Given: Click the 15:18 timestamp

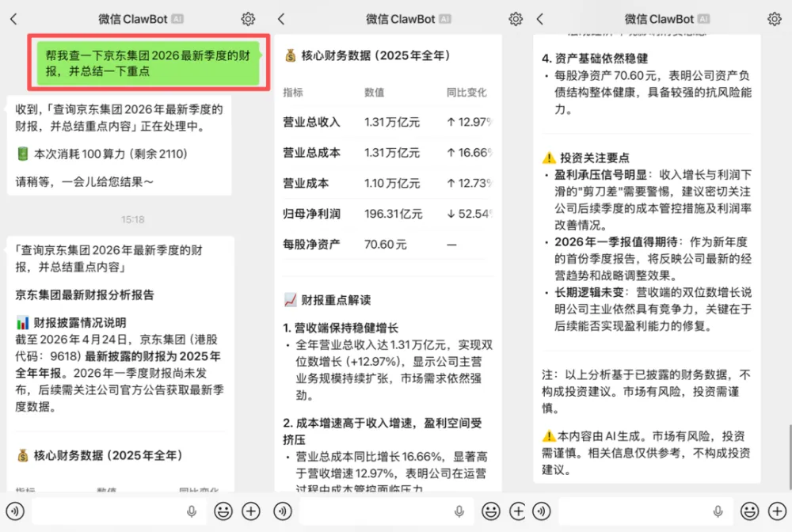Looking at the screenshot, I should 132,219.
